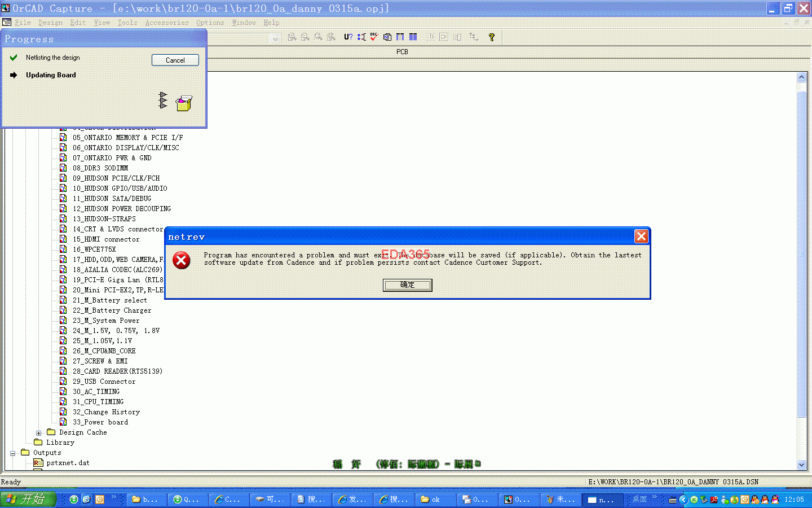Select 28_CARD READER(RTS5139) page

117,371
